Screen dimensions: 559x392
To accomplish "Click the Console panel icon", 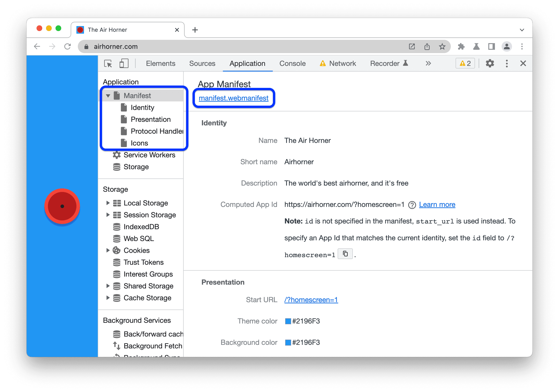I will click(x=293, y=64).
